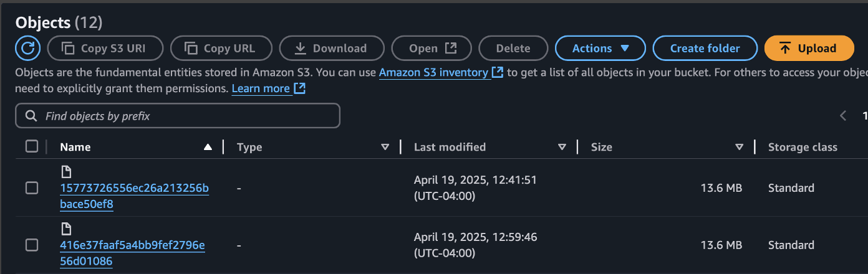
Task: Toggle the select-all objects checkbox in header
Action: 32,146
